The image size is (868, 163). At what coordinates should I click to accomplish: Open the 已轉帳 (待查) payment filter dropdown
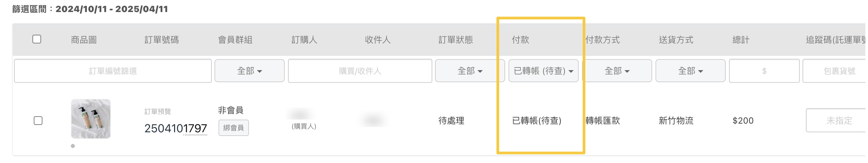point(543,71)
